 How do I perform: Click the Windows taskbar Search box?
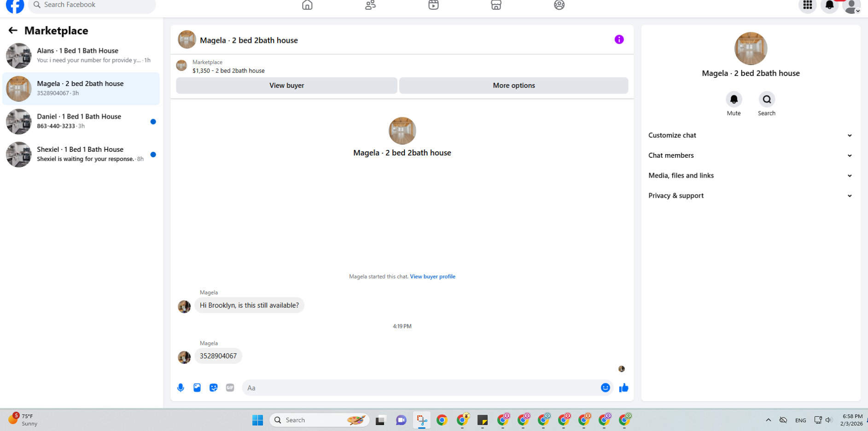point(319,420)
